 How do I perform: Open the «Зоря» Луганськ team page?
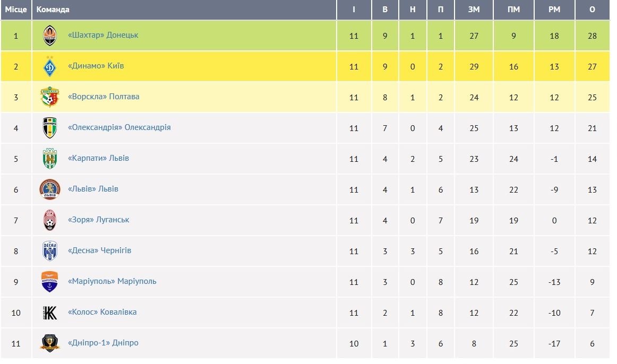(x=98, y=220)
